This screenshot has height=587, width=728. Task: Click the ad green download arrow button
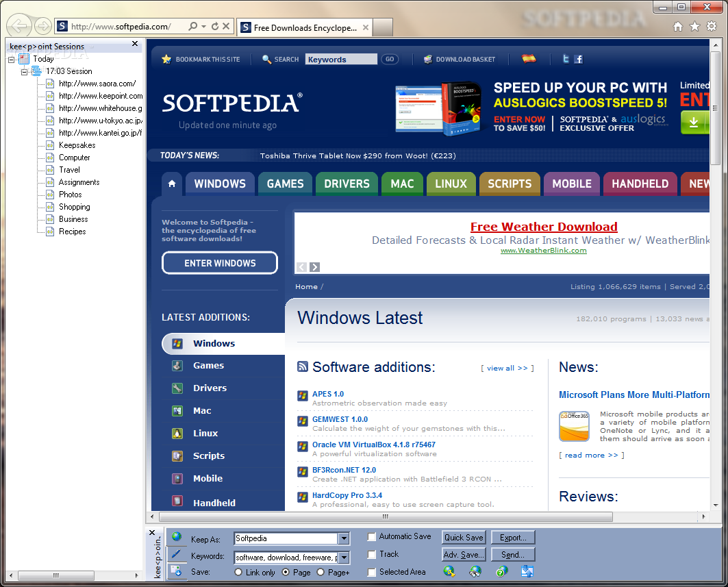694,123
